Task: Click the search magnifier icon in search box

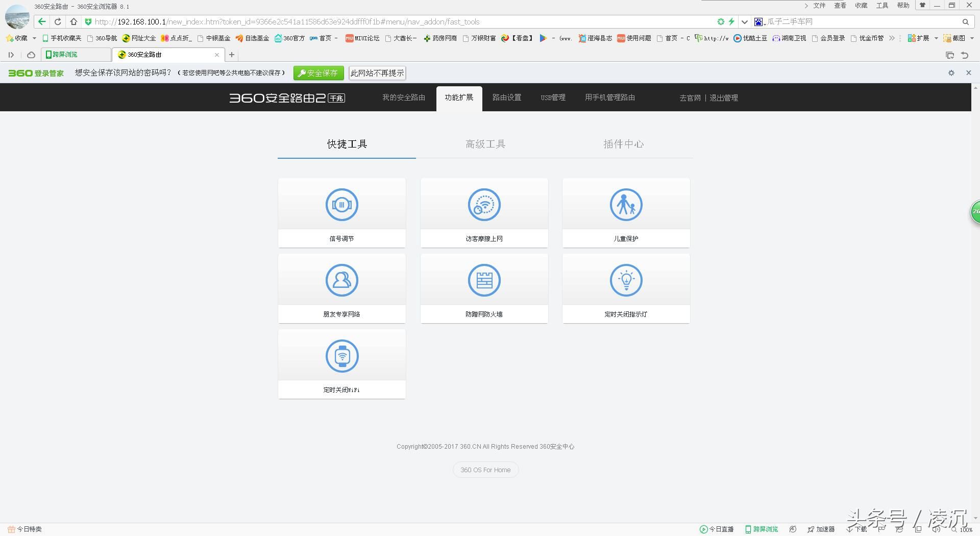Action: (965, 22)
